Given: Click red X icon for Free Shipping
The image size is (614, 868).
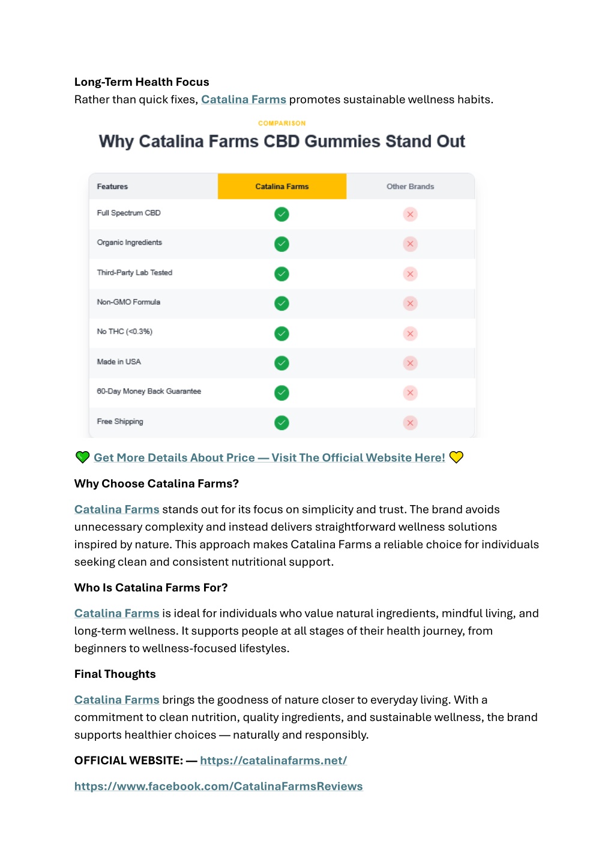Looking at the screenshot, I should tap(410, 423).
